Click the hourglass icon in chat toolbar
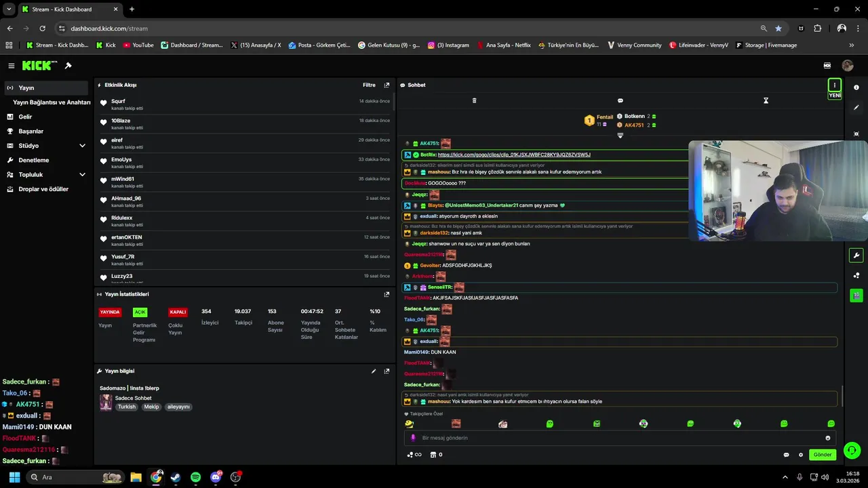The height and width of the screenshot is (488, 868). pyautogui.click(x=766, y=100)
